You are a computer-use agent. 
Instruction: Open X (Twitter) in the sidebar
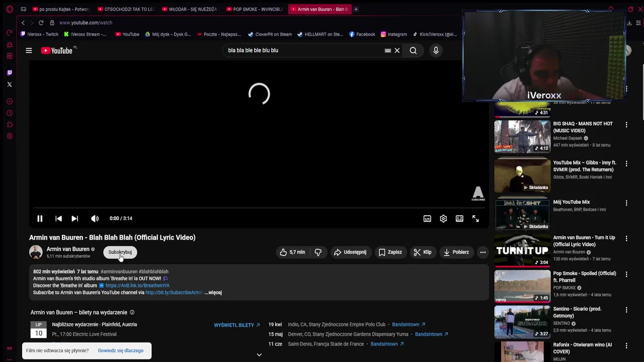[x=9, y=84]
